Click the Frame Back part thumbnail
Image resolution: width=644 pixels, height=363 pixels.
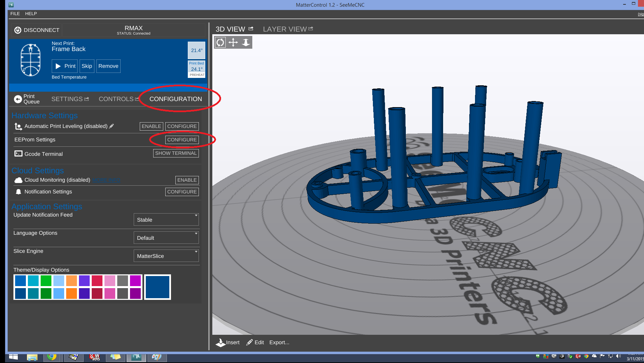click(x=31, y=60)
